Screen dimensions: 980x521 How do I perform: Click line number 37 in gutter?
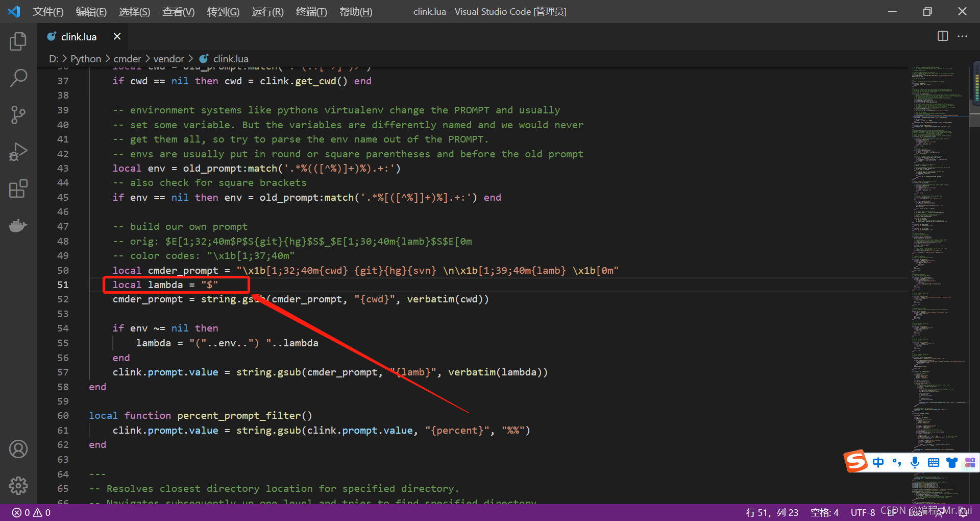coord(63,81)
